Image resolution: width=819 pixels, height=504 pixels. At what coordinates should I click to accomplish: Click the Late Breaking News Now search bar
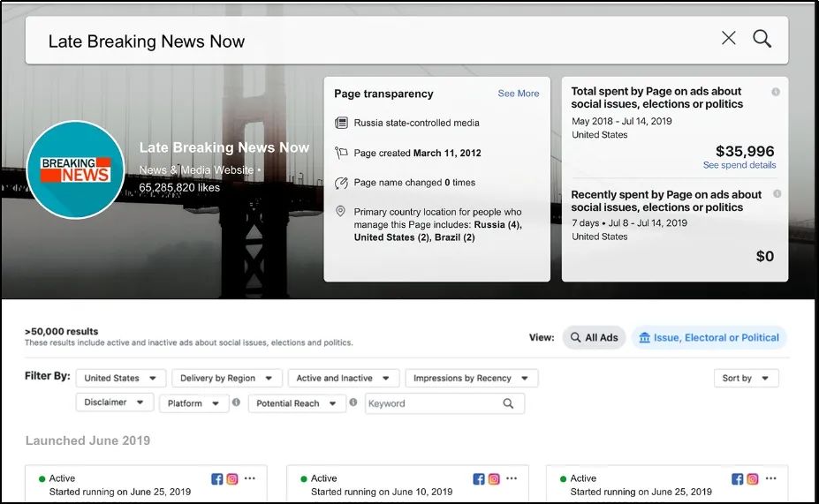pos(406,41)
